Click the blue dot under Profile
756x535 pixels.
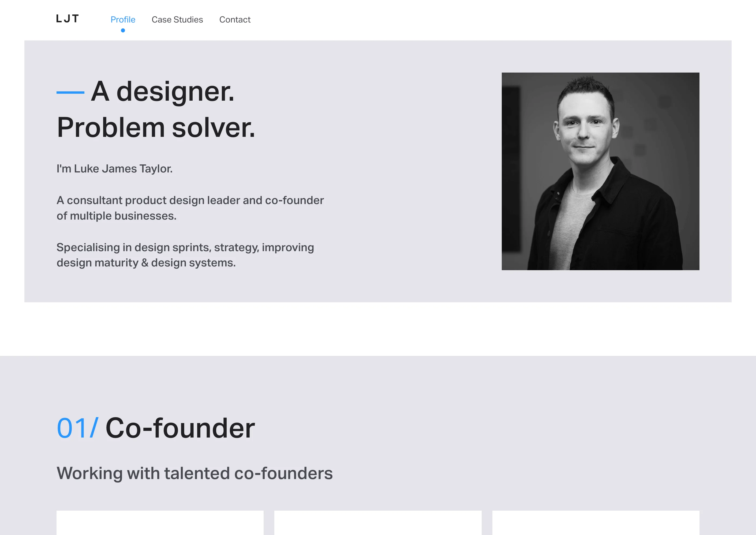coord(123,30)
